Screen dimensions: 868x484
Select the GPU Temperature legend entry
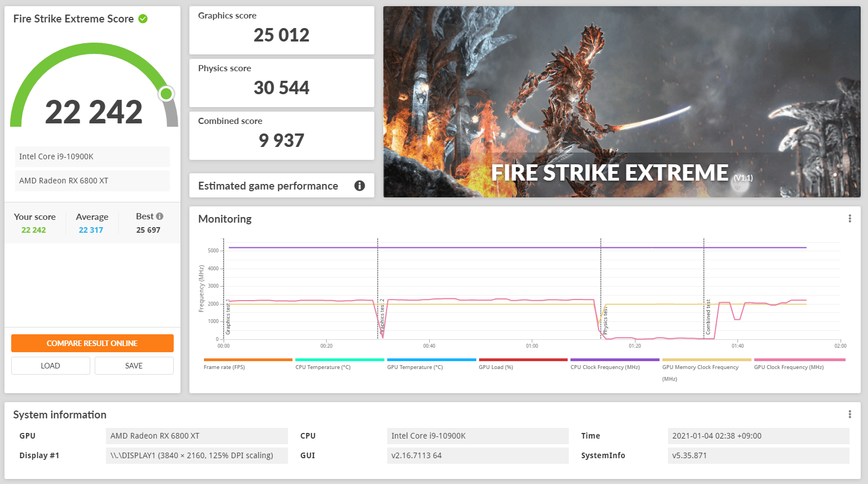click(431, 364)
